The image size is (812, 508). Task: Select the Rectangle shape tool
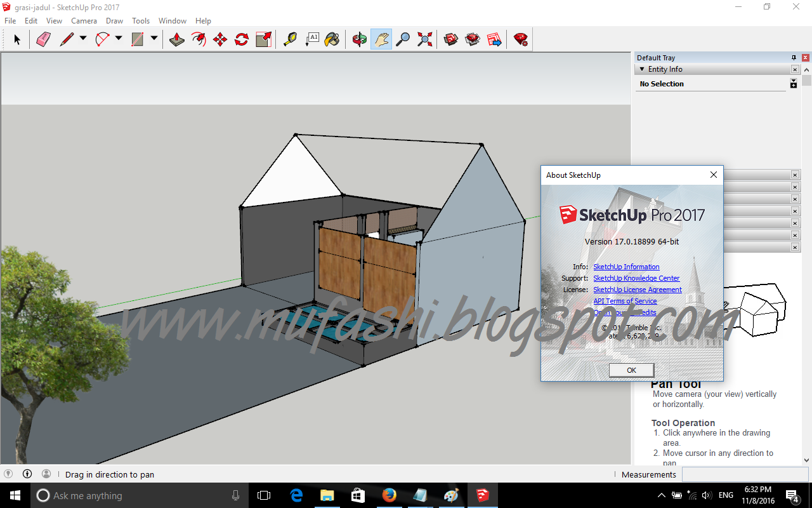click(138, 39)
